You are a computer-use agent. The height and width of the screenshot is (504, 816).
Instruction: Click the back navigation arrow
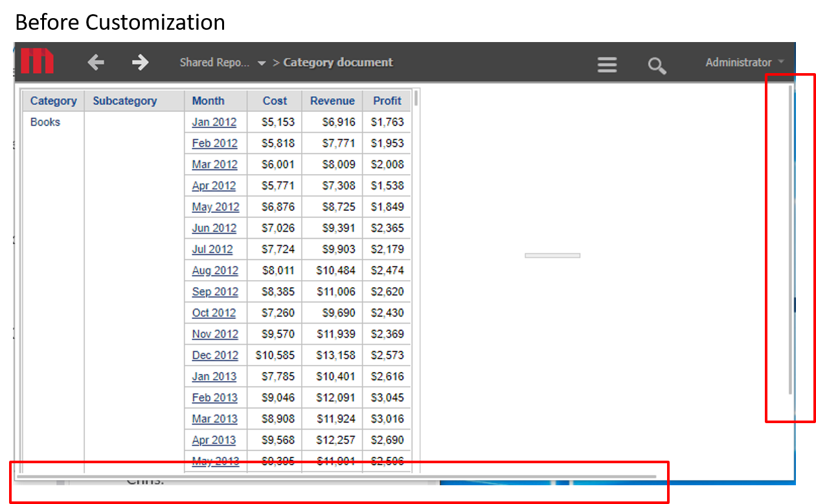[96, 62]
